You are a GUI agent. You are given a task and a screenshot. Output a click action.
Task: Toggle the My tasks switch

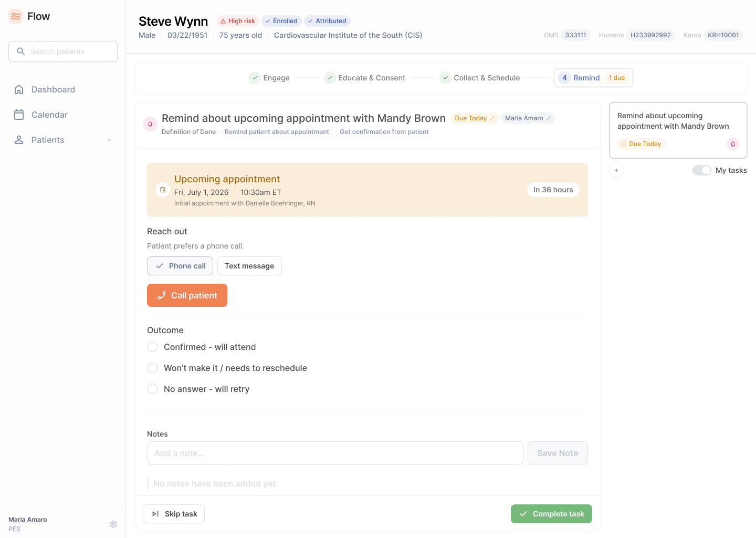tap(701, 170)
